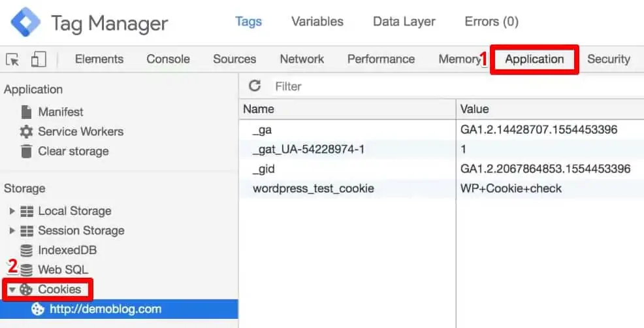Click the demoblog.com cookie icon
This screenshot has height=328, width=644.
[38, 309]
